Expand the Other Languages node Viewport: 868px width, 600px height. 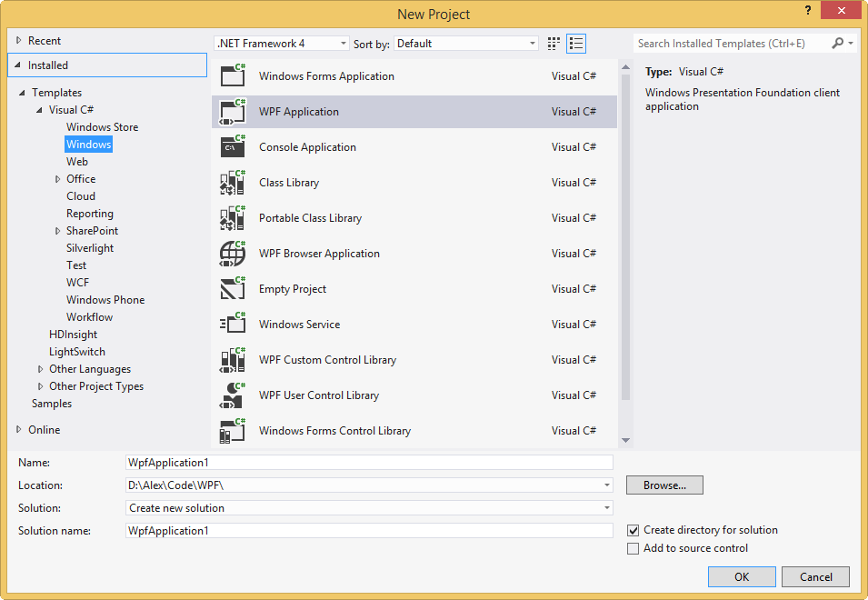[x=40, y=368]
